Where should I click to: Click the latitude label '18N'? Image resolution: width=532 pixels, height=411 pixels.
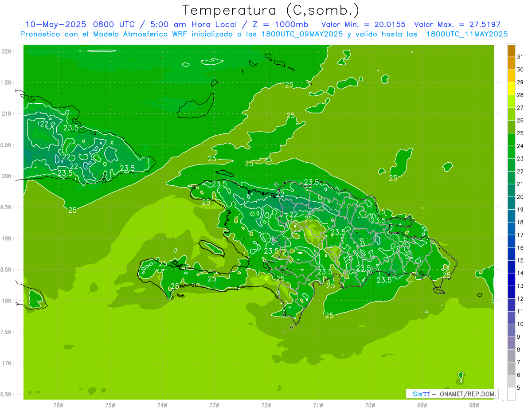[x=8, y=301]
